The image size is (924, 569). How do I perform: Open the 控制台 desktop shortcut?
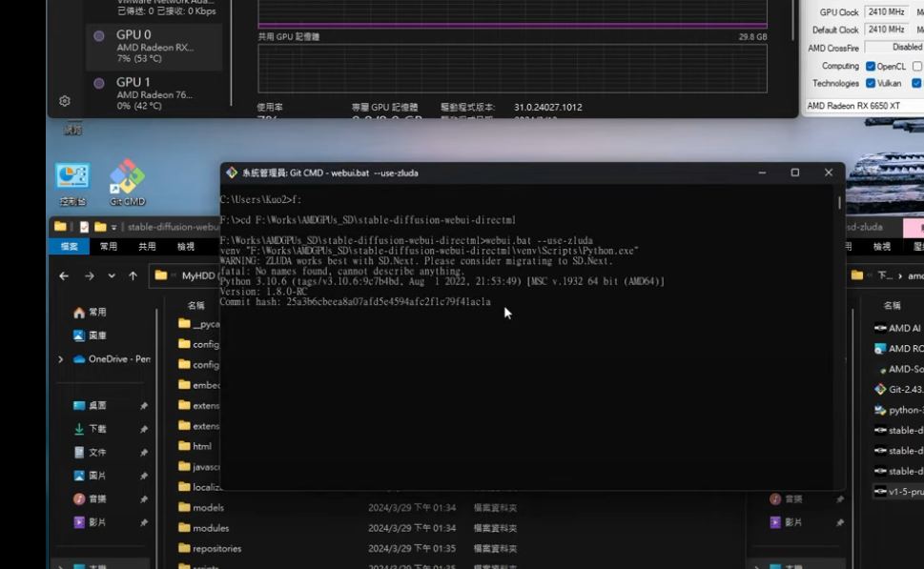(x=72, y=184)
